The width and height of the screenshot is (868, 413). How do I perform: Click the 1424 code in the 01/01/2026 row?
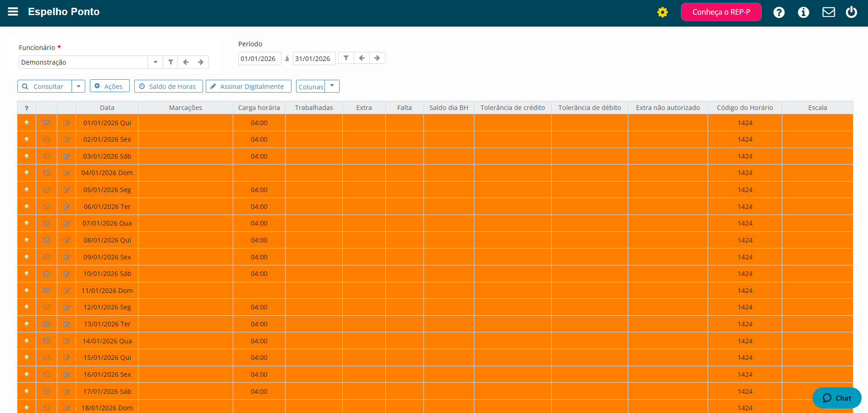(745, 123)
